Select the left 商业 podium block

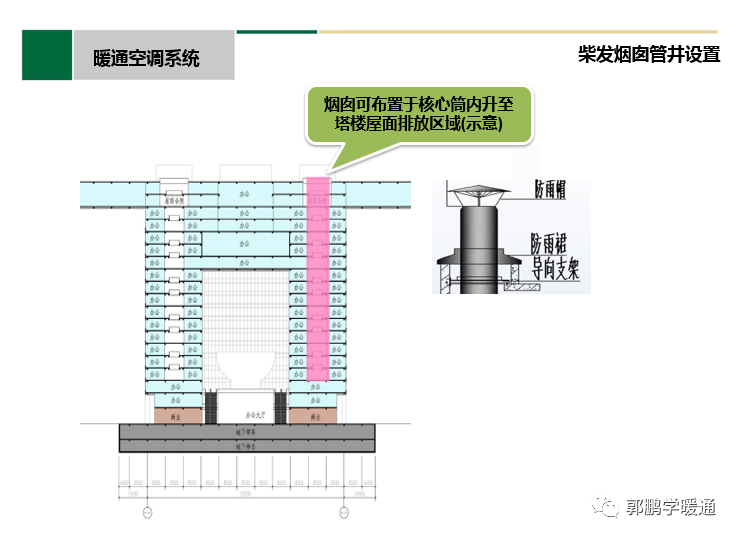[178, 416]
